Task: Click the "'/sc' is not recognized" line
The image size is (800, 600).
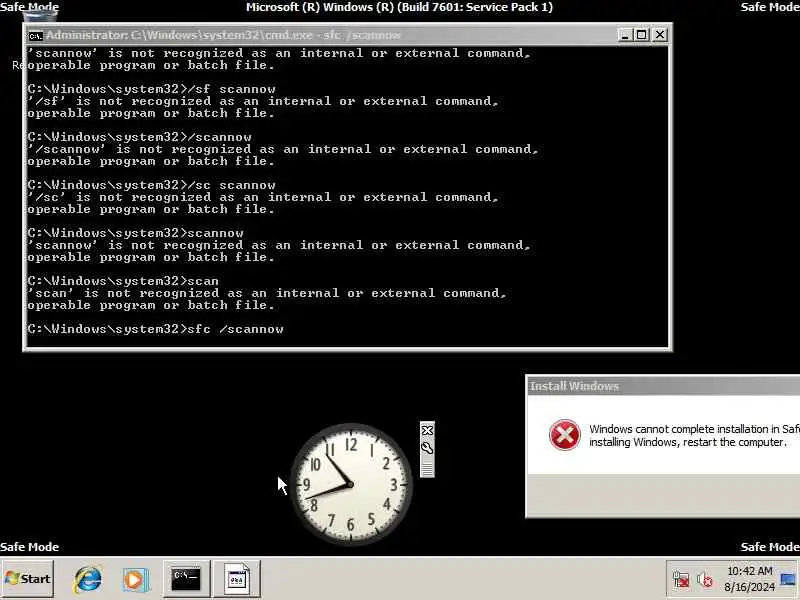Action: (x=262, y=197)
